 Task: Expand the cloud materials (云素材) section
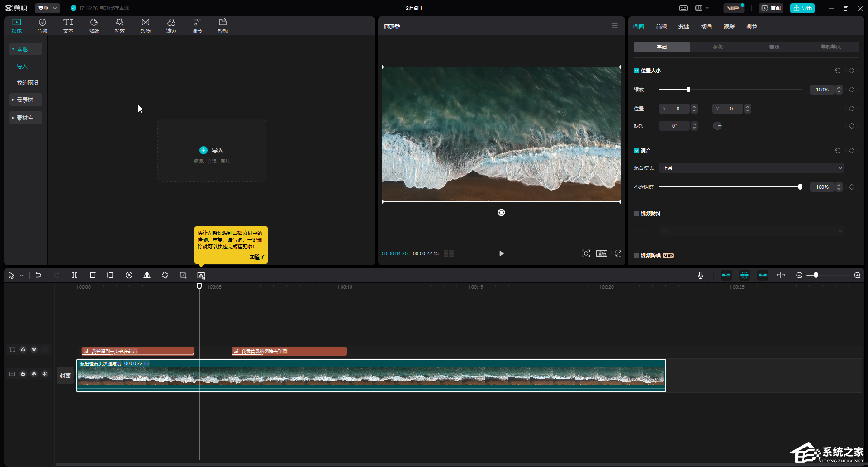(25, 100)
